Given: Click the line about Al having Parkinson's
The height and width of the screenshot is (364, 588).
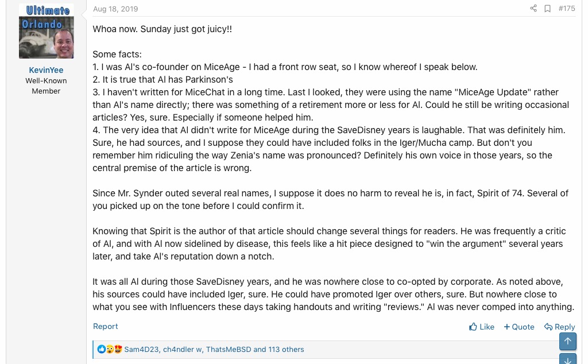Looking at the screenshot, I should click(163, 79).
